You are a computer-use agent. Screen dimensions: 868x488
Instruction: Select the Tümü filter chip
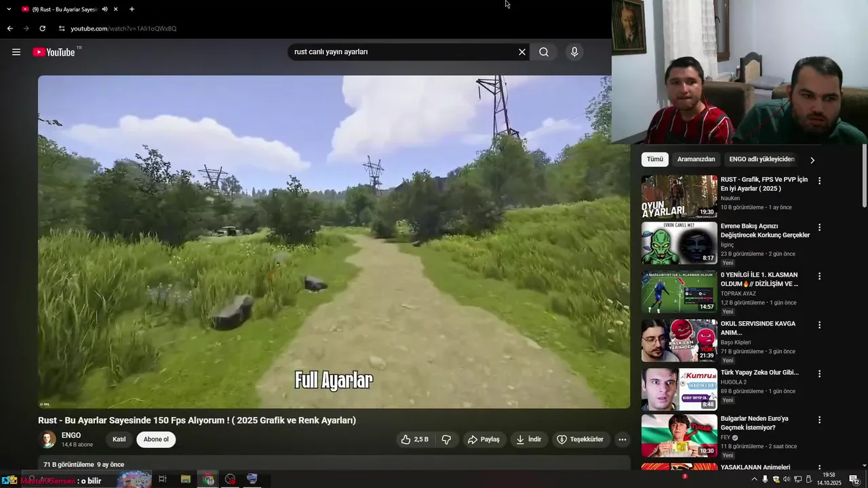[x=655, y=159]
